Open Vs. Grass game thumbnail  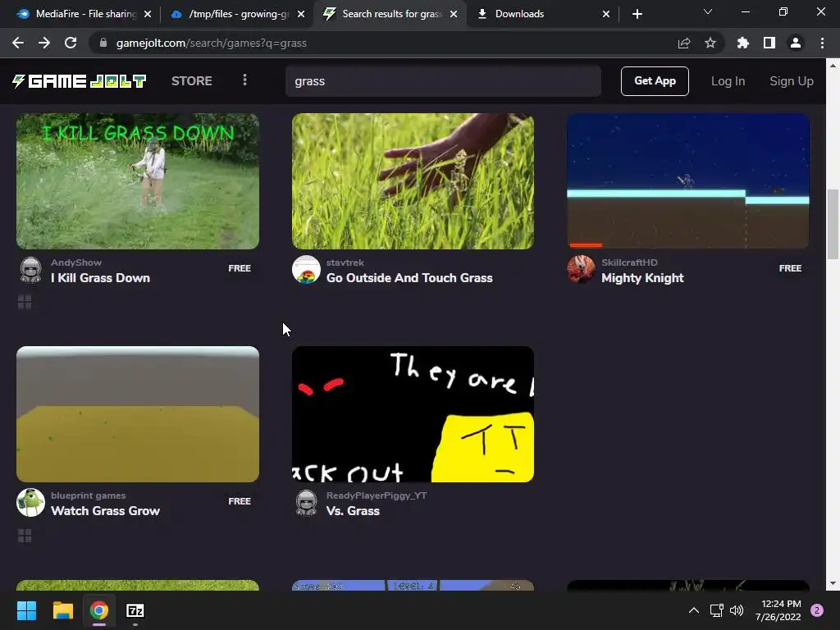(413, 414)
